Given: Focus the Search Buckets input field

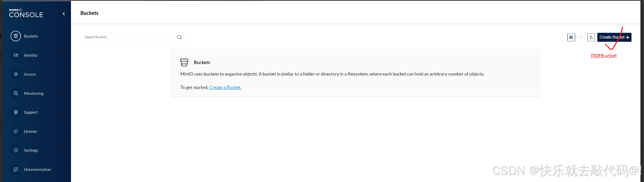Looking at the screenshot, I should coord(128,37).
